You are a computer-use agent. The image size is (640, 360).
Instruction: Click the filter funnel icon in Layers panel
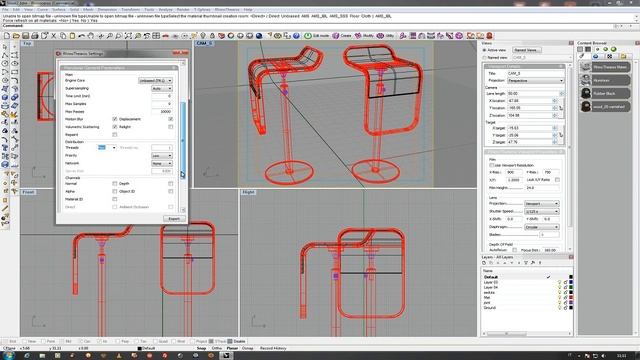pos(526,263)
